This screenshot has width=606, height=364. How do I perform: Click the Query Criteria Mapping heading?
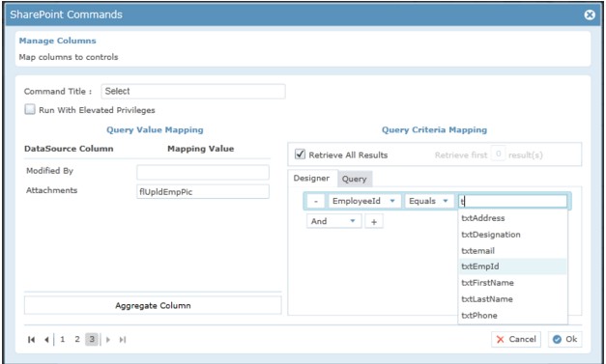434,129
